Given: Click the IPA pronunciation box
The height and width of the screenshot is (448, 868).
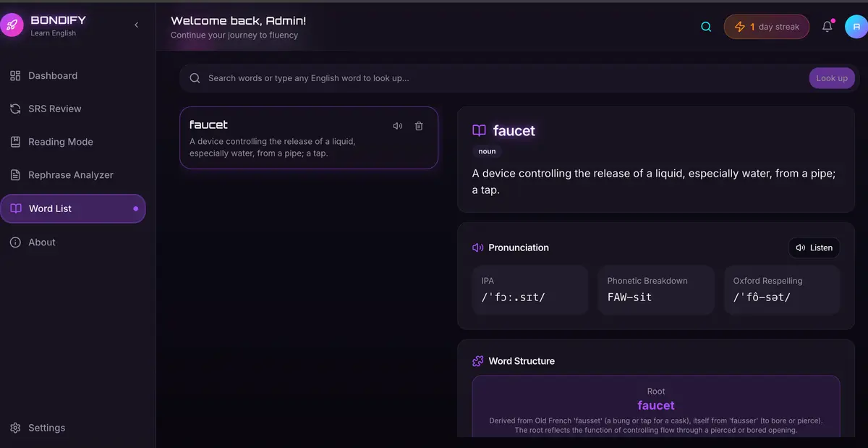Looking at the screenshot, I should (x=529, y=289).
